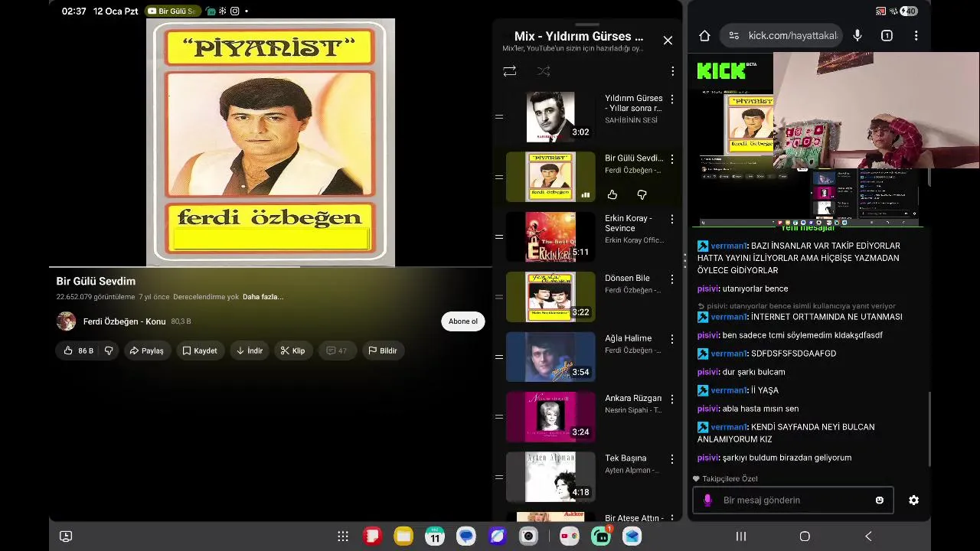Open the browser three-dot menu
Image resolution: width=980 pixels, height=551 pixels.
(x=916, y=35)
